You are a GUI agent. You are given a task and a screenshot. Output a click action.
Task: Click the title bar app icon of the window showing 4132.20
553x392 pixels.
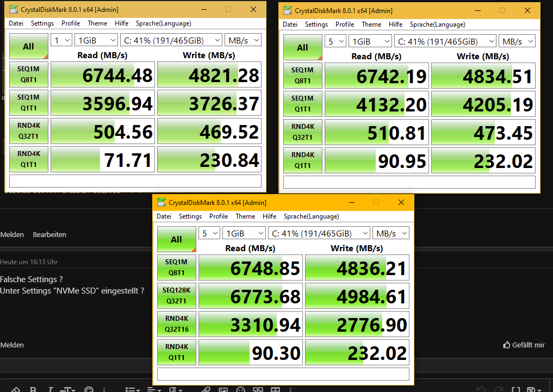[288, 10]
